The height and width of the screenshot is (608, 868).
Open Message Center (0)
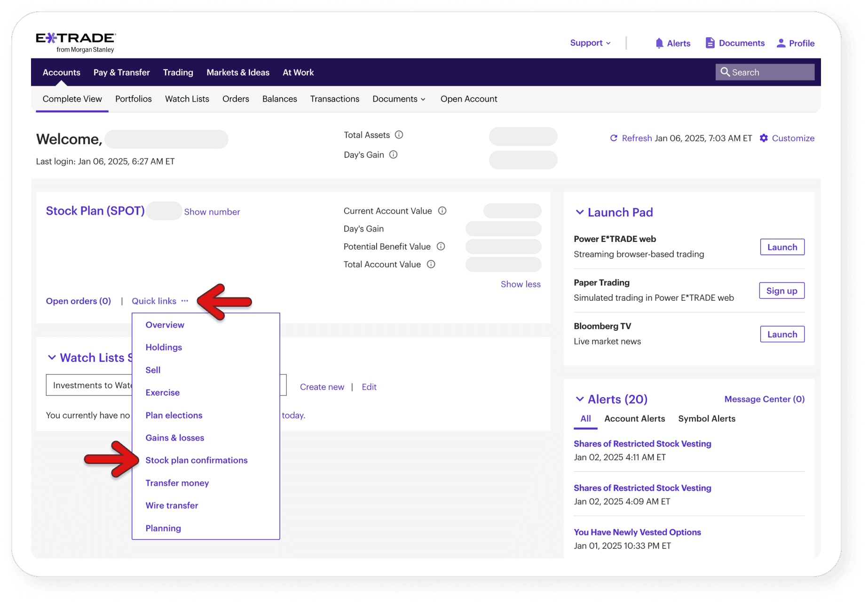coord(765,399)
